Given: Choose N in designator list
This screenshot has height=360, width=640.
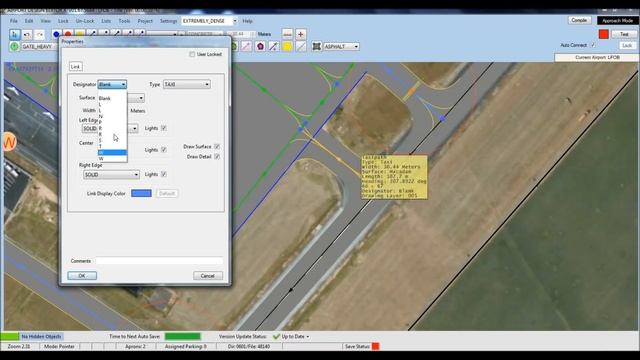Looking at the screenshot, I should point(112,116).
